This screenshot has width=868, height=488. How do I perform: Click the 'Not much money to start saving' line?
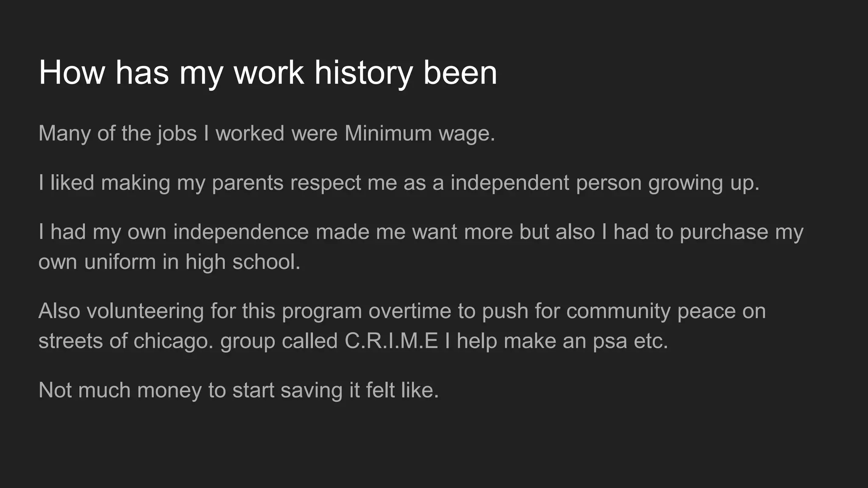click(239, 391)
